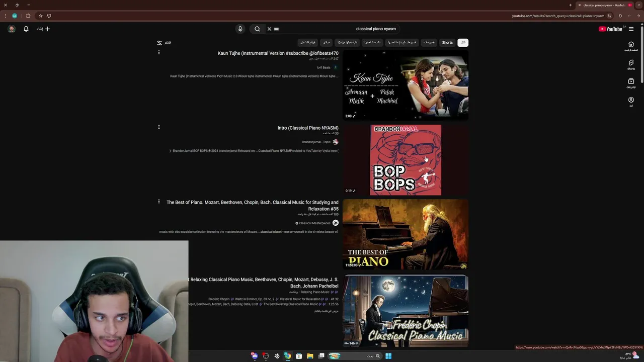Open Task View in the taskbar
The height and width of the screenshot is (362, 644).
(321, 356)
